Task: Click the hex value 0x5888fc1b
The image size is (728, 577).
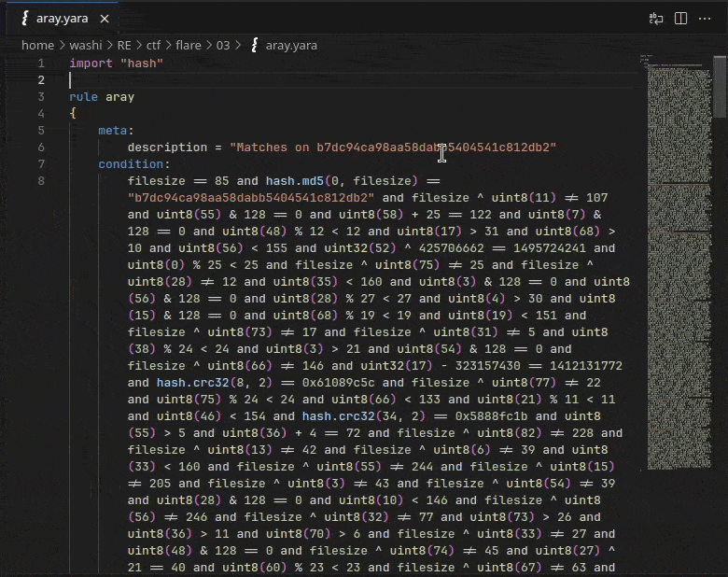Action: tap(491, 416)
